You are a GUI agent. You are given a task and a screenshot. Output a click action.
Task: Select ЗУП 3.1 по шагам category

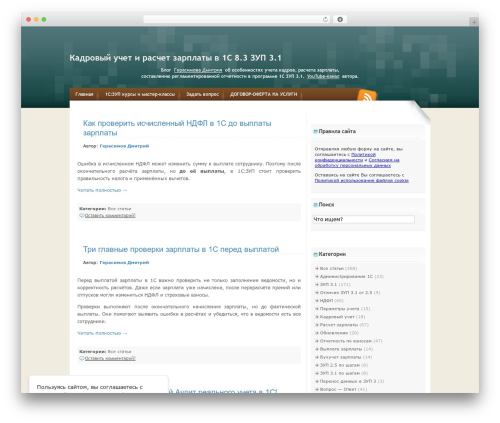[x=340, y=373]
